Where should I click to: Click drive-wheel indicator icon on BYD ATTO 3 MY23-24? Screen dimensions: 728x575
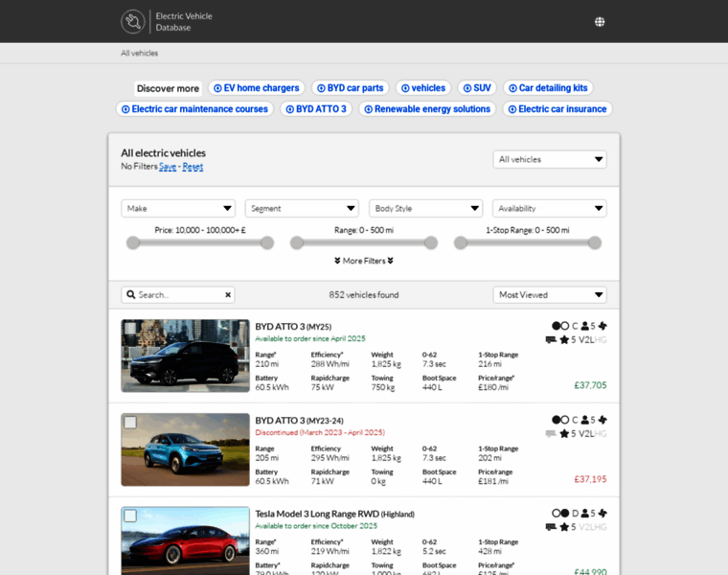[560, 420]
